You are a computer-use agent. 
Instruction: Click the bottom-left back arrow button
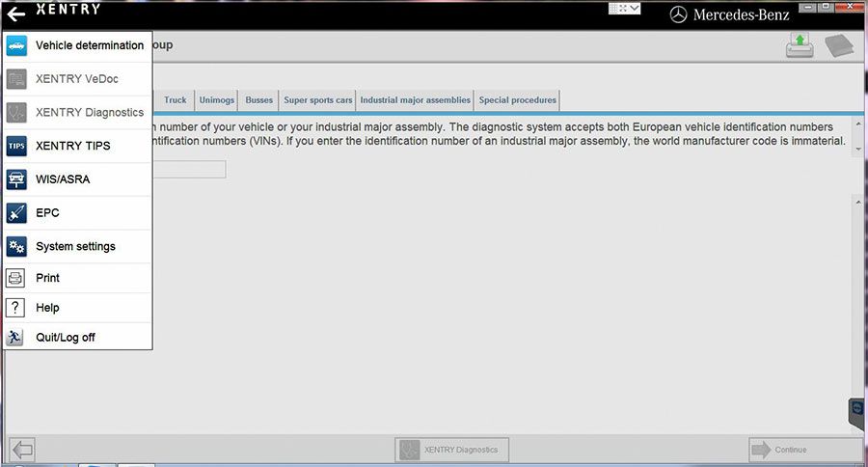click(22, 450)
